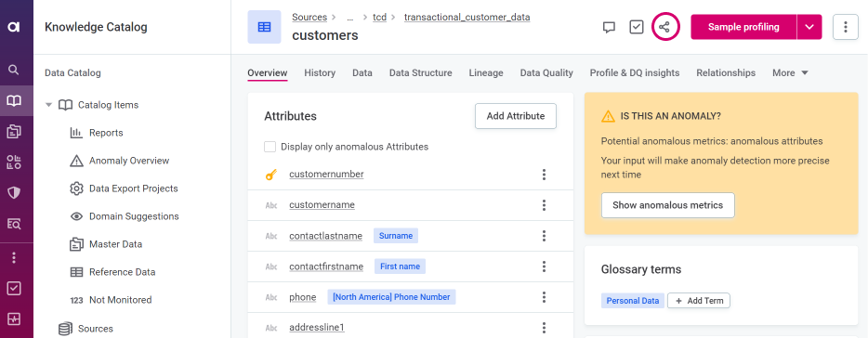Open the monitoring pulse sidebar icon
Image resolution: width=868 pixels, height=338 pixels.
tap(14, 319)
